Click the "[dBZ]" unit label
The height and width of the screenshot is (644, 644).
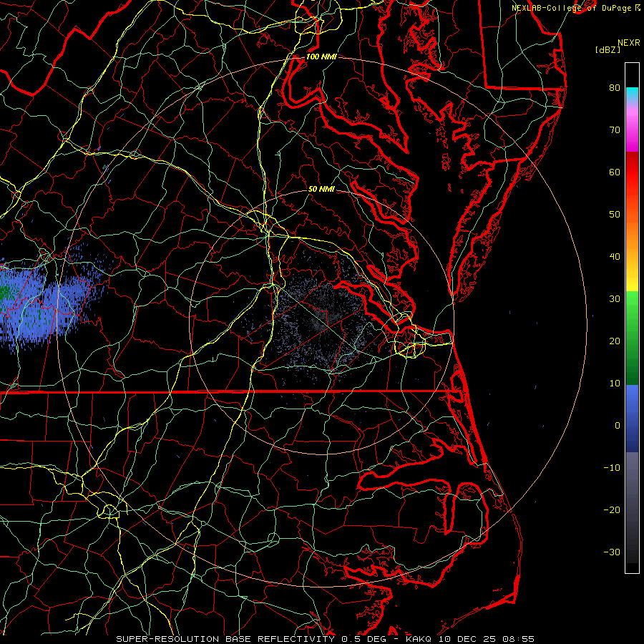(x=608, y=50)
